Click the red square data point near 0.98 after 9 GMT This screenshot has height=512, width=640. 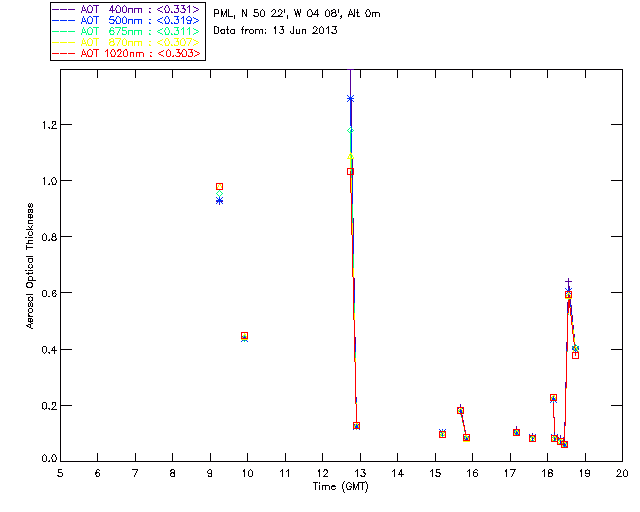219,187
